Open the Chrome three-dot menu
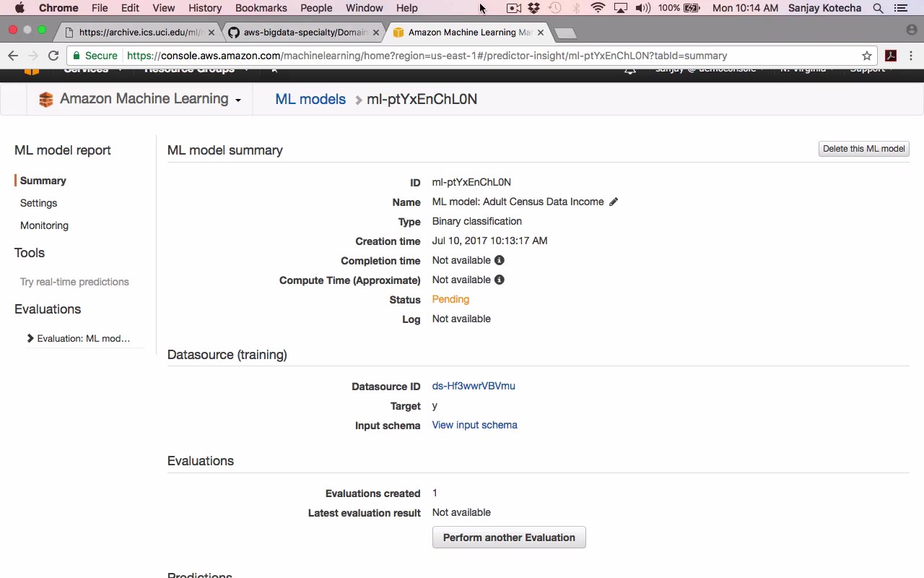Image resolution: width=924 pixels, height=578 pixels. [911, 56]
